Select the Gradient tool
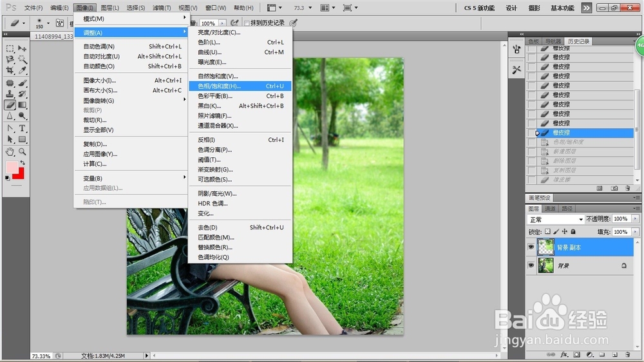The image size is (644, 362). pyautogui.click(x=23, y=105)
